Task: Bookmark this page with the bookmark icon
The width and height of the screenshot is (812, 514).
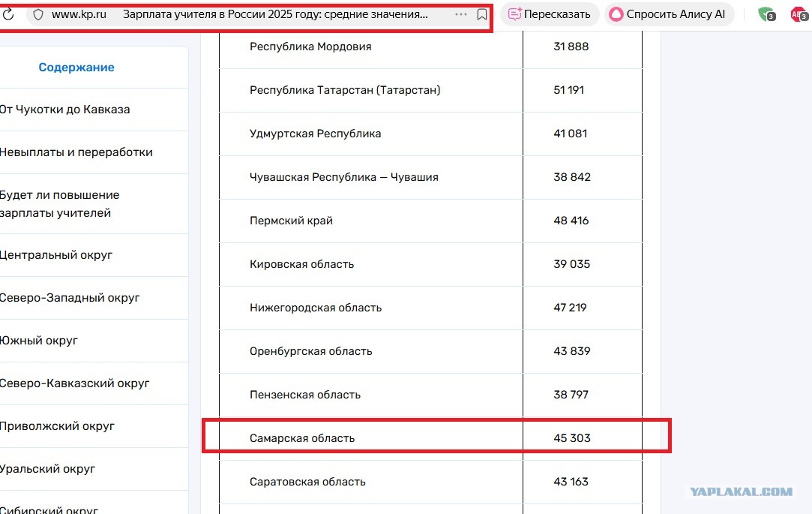Action: (x=481, y=14)
